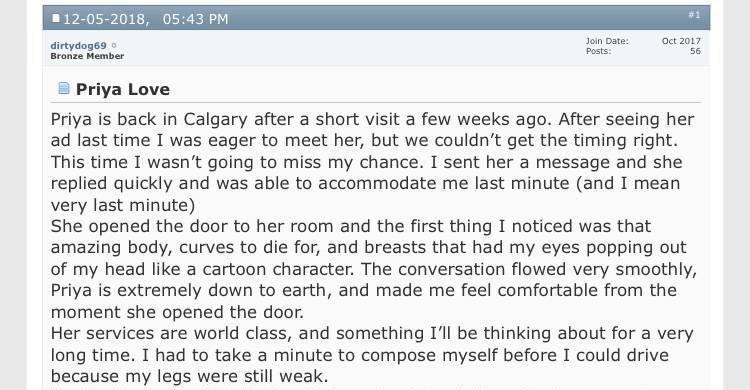This screenshot has height=390, width=750.
Task: Click the document icon next to Priya Love
Action: (63, 88)
